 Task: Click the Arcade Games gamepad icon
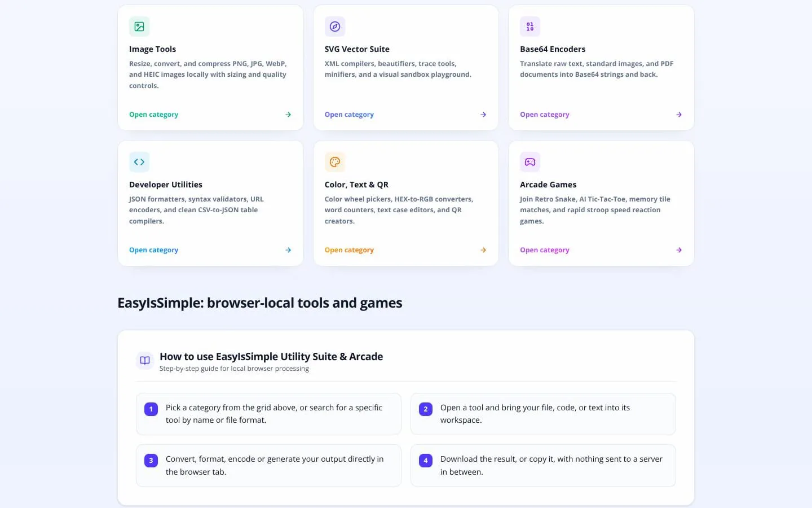click(x=530, y=162)
